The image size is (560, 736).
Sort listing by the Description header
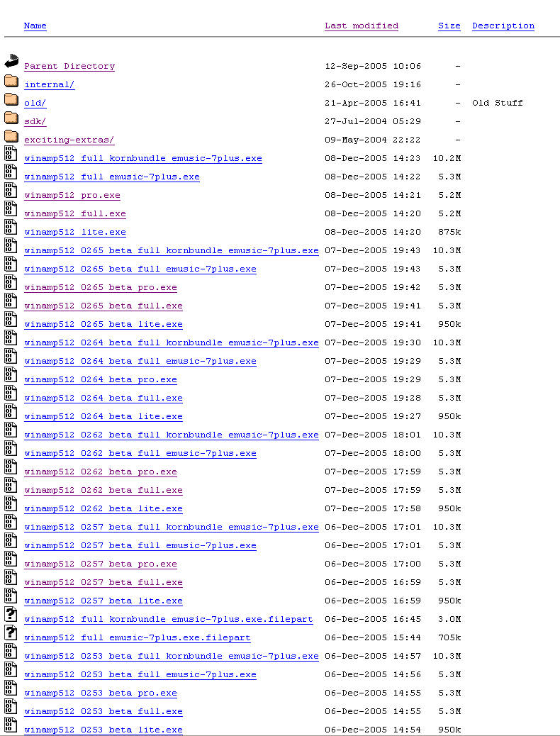pos(503,26)
